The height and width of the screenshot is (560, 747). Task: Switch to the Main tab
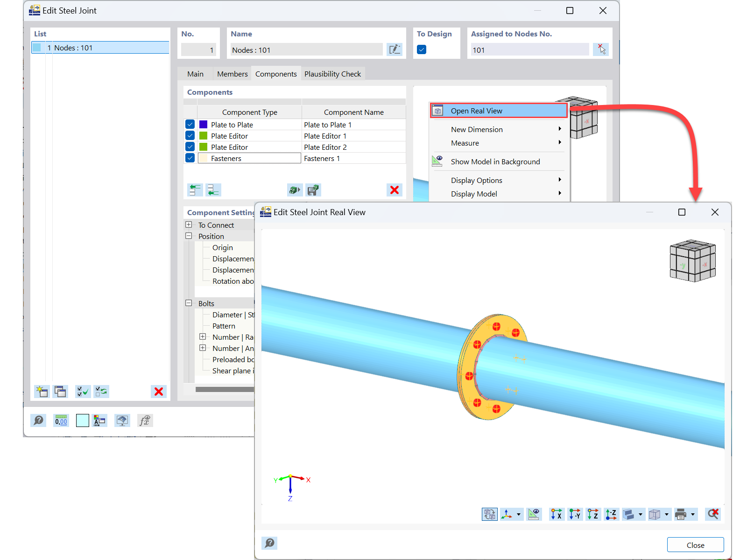[x=195, y=74]
